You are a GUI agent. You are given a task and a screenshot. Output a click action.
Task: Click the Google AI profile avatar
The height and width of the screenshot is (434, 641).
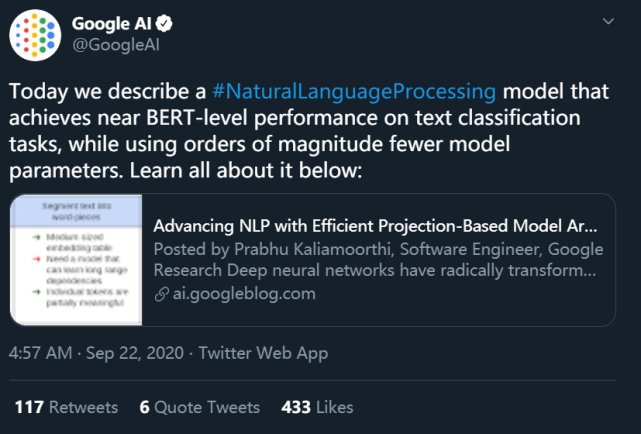pyautogui.click(x=37, y=35)
